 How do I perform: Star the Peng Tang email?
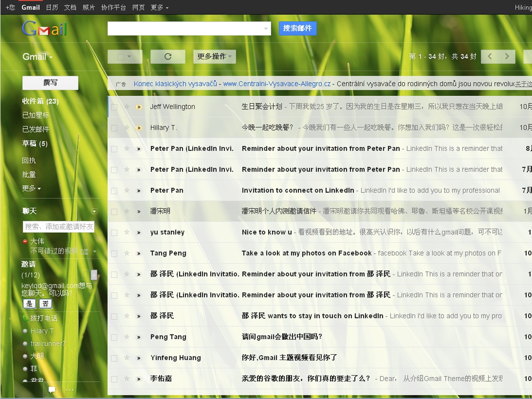127,337
